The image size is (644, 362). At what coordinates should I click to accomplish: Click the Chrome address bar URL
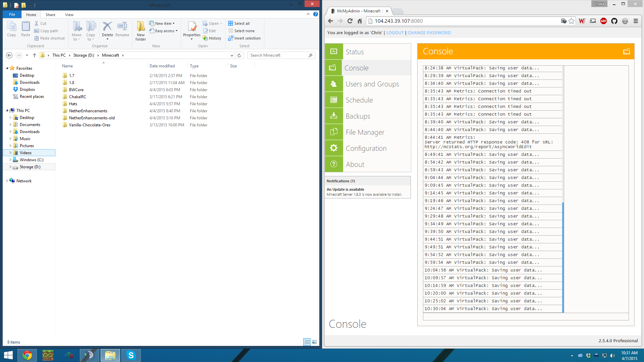(398, 21)
